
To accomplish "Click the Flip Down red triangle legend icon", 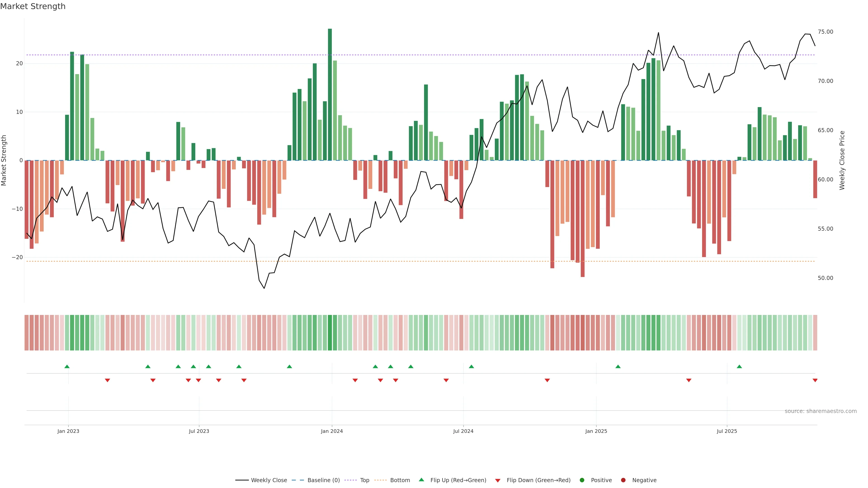I will (x=498, y=480).
